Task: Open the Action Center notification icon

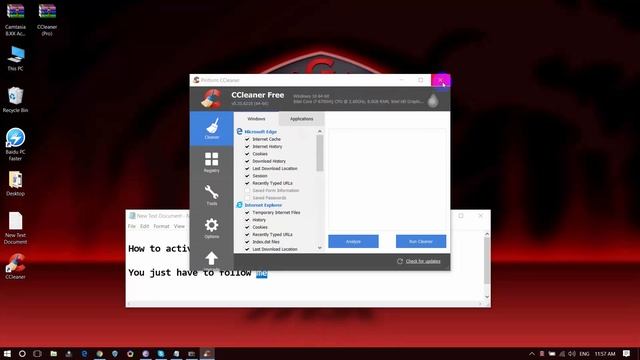Action: click(626, 353)
